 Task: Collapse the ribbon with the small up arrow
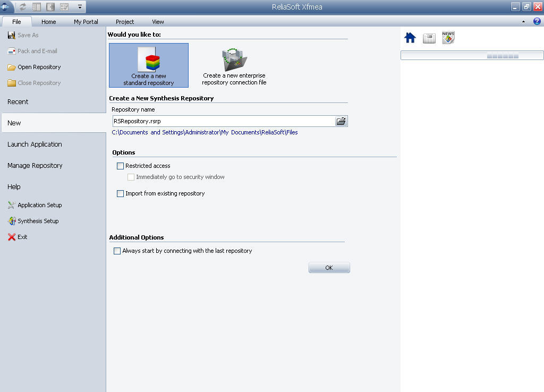coord(523,21)
